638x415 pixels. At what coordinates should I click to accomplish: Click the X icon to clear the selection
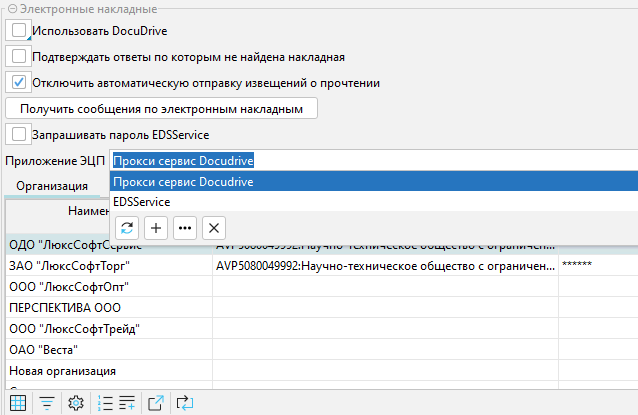tap(213, 227)
